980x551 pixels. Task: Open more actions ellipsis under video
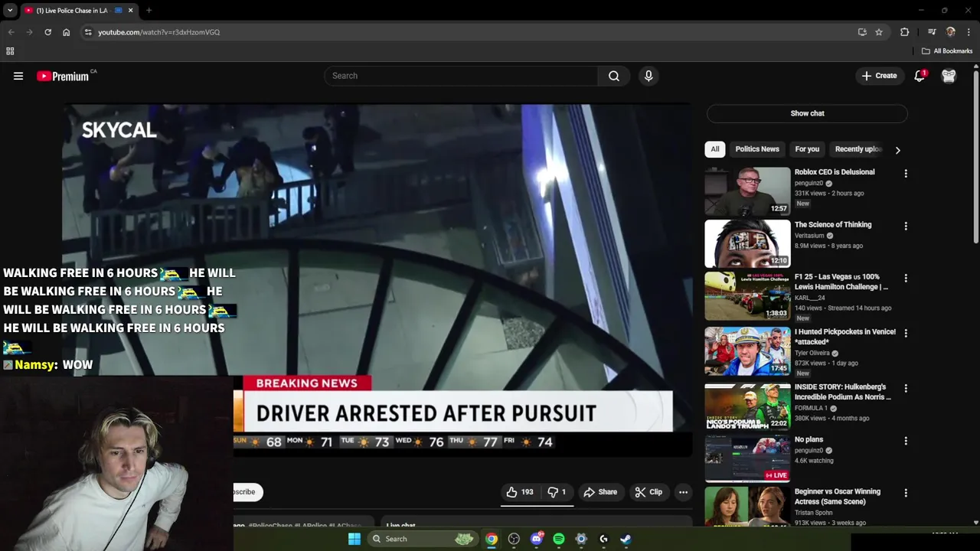(x=683, y=492)
